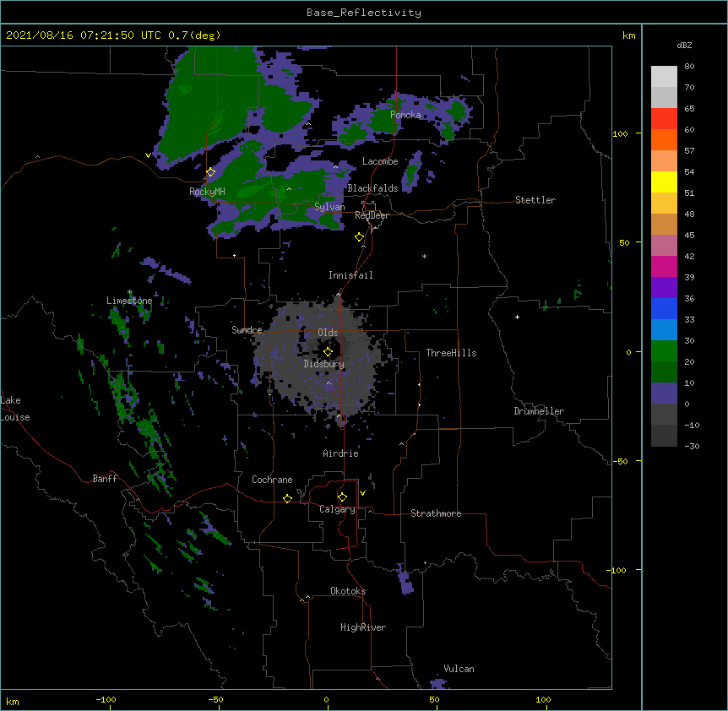Click the 50 tick label on right axis
Image resolution: width=728 pixels, height=711 pixels.
point(624,242)
